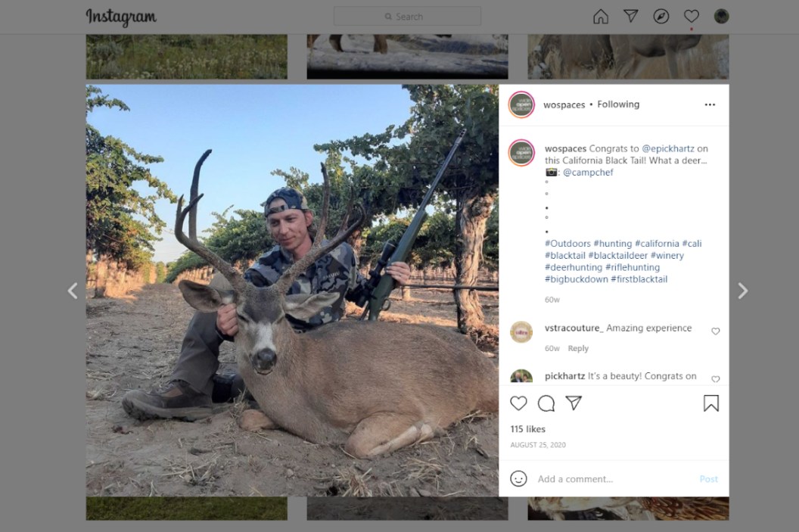Click the Instagram logo
799x532 pixels.
click(x=121, y=16)
